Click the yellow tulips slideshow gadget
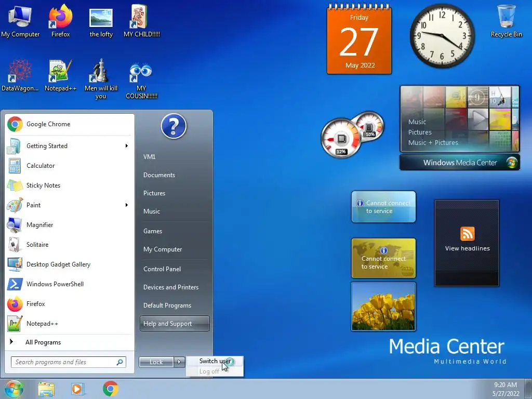 pos(383,307)
